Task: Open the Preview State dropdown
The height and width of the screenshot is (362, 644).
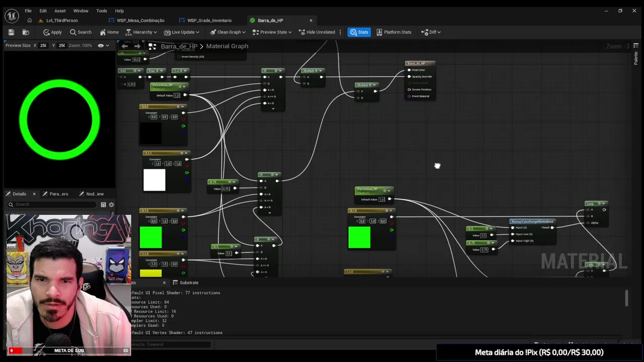Action: pos(272,32)
